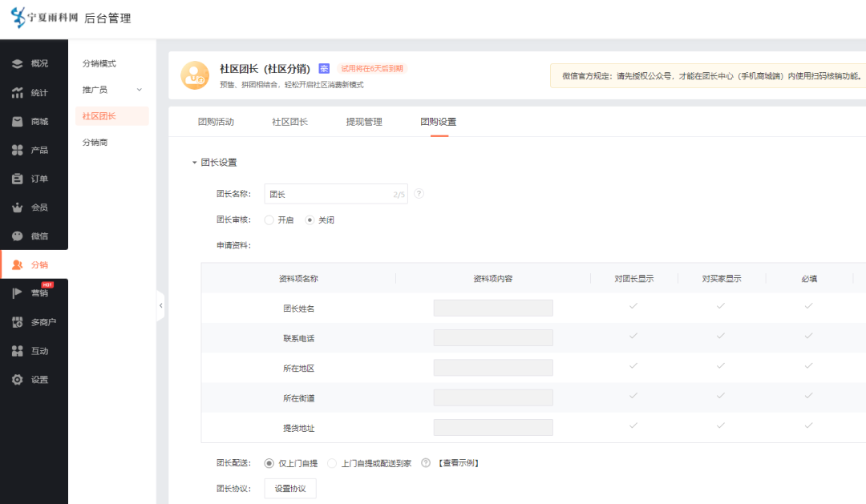Toggle 对团长显示 check for 团长姓名

click(x=633, y=306)
